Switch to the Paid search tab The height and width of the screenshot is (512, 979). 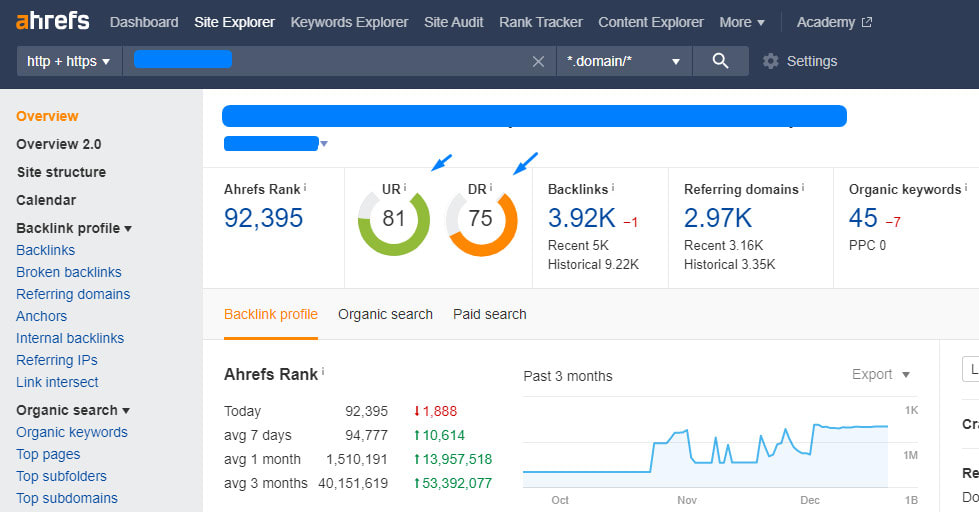coord(489,314)
